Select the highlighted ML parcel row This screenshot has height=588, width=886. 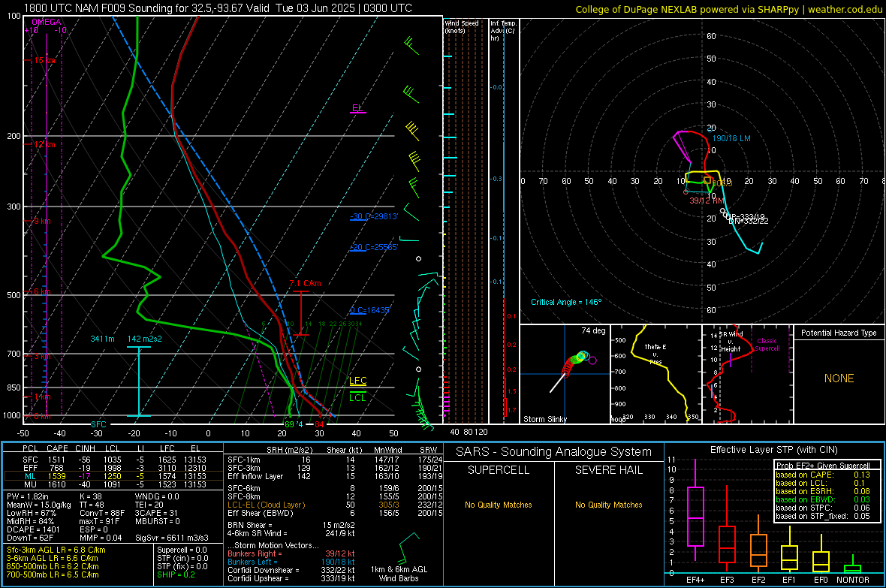point(113,477)
